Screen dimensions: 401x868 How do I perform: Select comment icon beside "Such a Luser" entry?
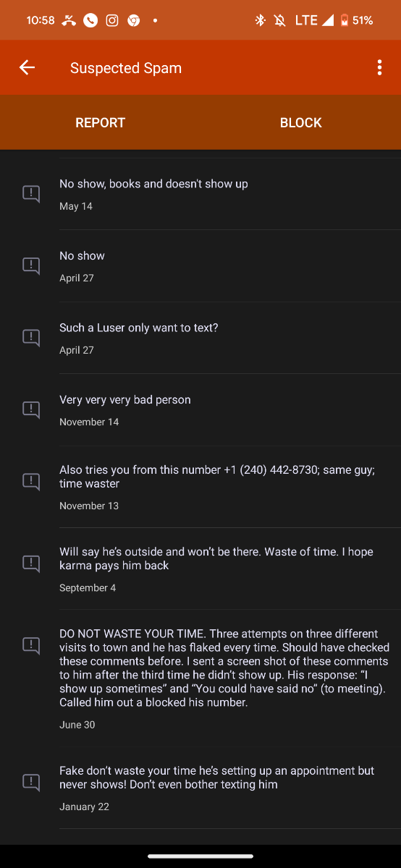pos(31,337)
